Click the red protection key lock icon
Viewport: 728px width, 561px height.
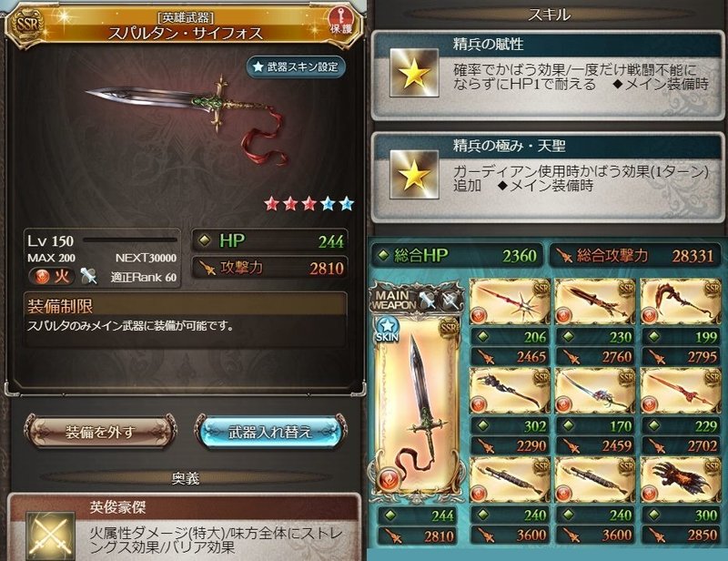340,22
